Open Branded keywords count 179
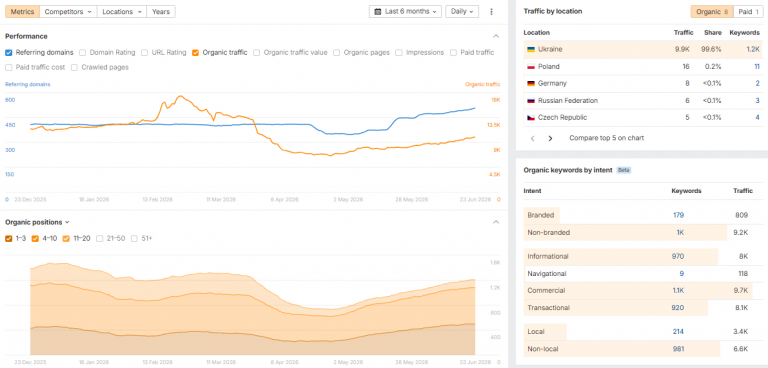 [x=678, y=215]
